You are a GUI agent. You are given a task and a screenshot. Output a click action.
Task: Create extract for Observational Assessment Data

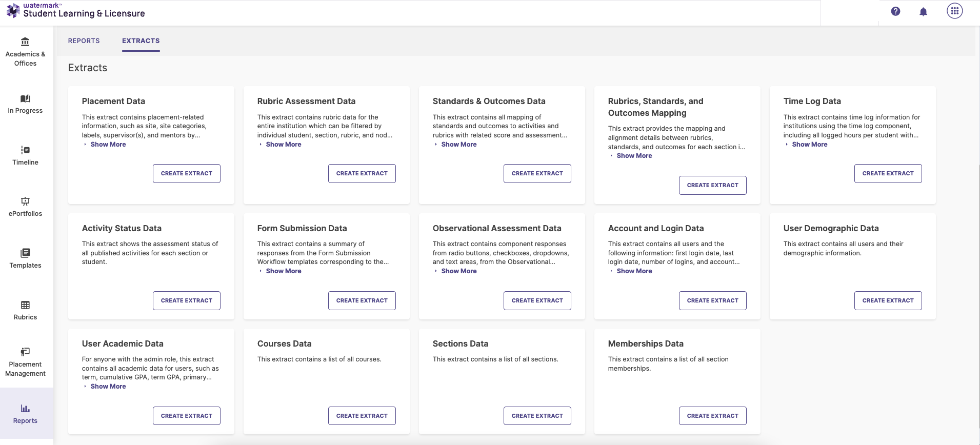537,300
